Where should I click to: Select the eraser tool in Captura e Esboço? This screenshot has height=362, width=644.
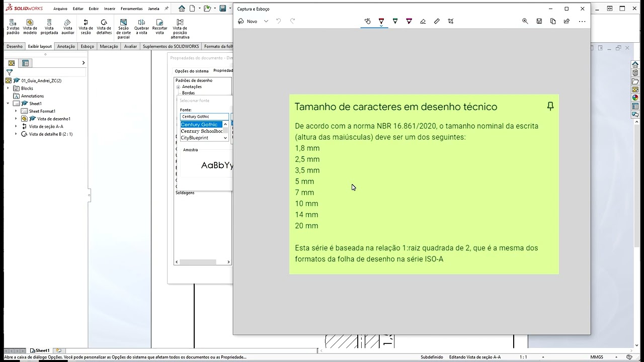tap(423, 21)
